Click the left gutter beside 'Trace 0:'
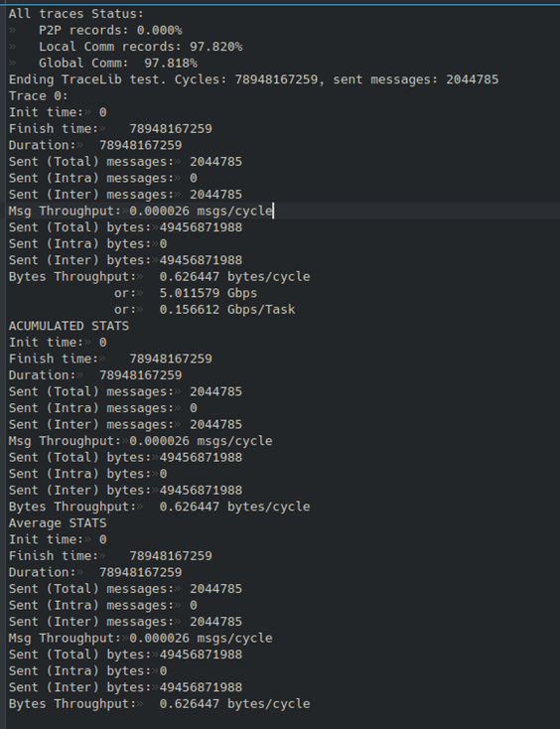 3,95
